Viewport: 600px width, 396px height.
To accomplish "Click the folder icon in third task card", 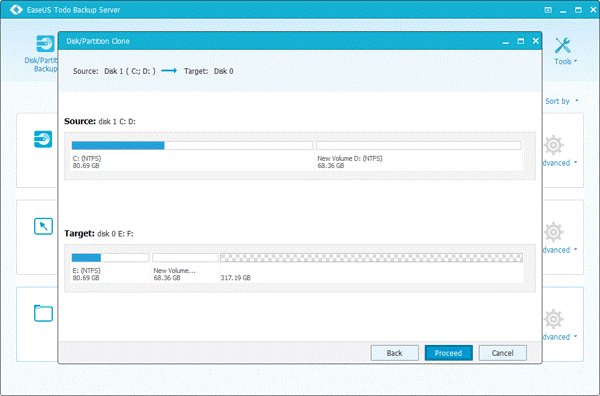I will point(43,313).
